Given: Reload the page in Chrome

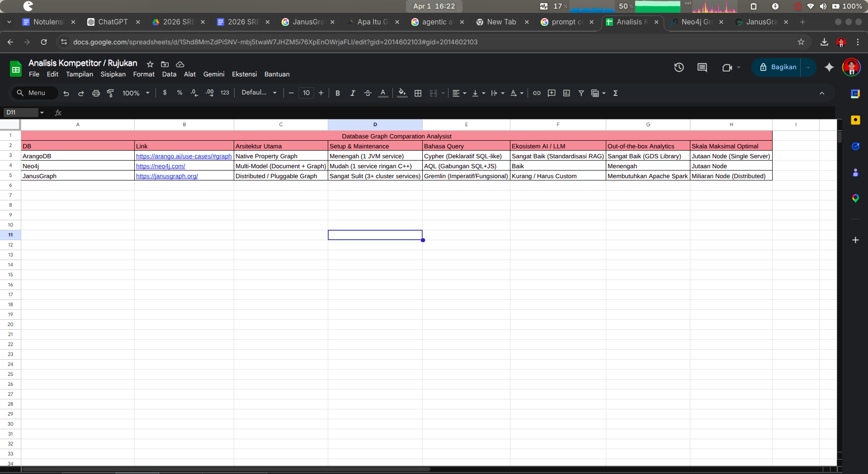Looking at the screenshot, I should [x=44, y=42].
